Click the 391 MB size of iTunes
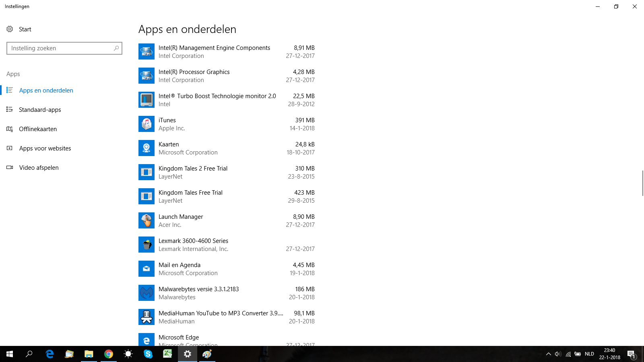The height and width of the screenshot is (362, 644). pos(305,120)
